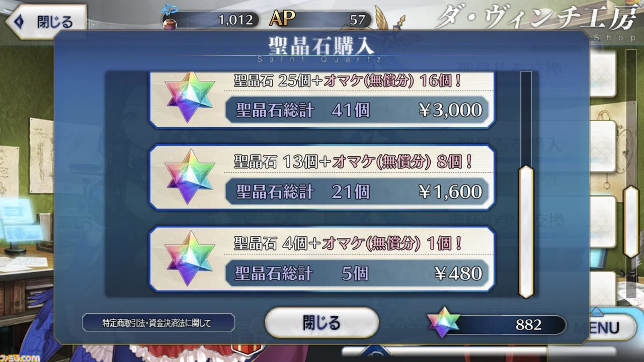644x362 pixels.
Task: Close the dialog with the bottom 閉じる button
Action: 322,323
